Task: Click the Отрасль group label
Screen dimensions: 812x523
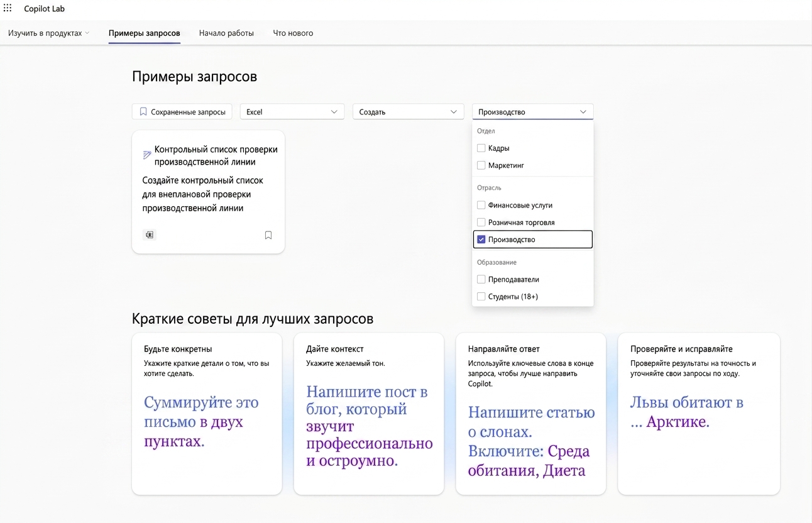Action: tap(489, 188)
